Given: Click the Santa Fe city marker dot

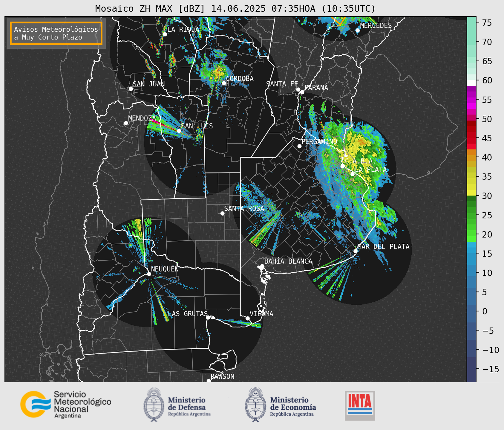Looking at the screenshot, I should click(298, 89).
